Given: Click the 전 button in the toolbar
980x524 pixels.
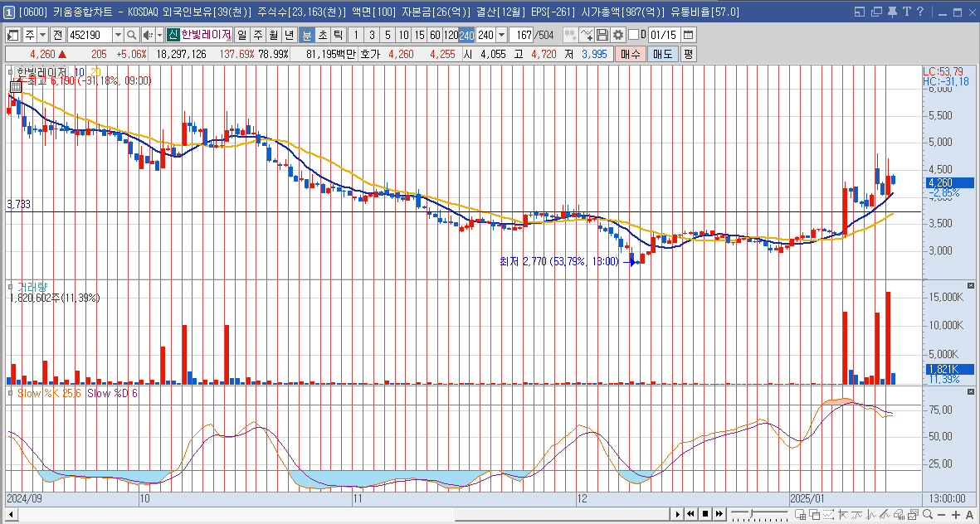Looking at the screenshot, I should coord(57,35).
